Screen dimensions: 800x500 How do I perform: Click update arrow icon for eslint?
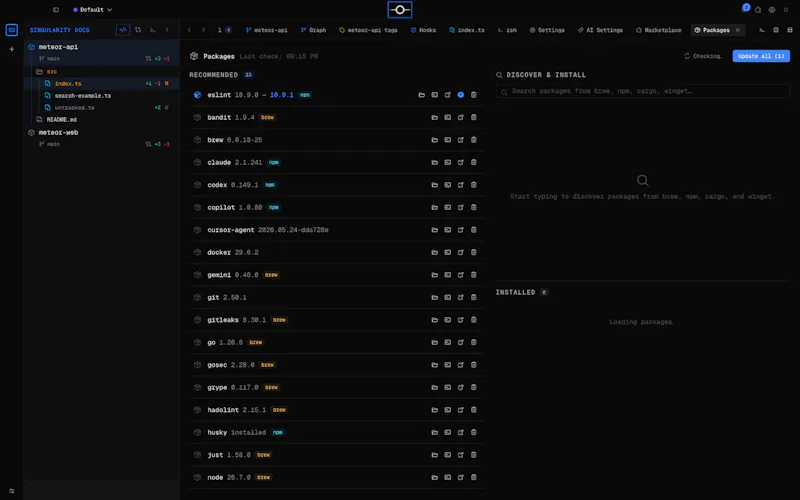461,95
